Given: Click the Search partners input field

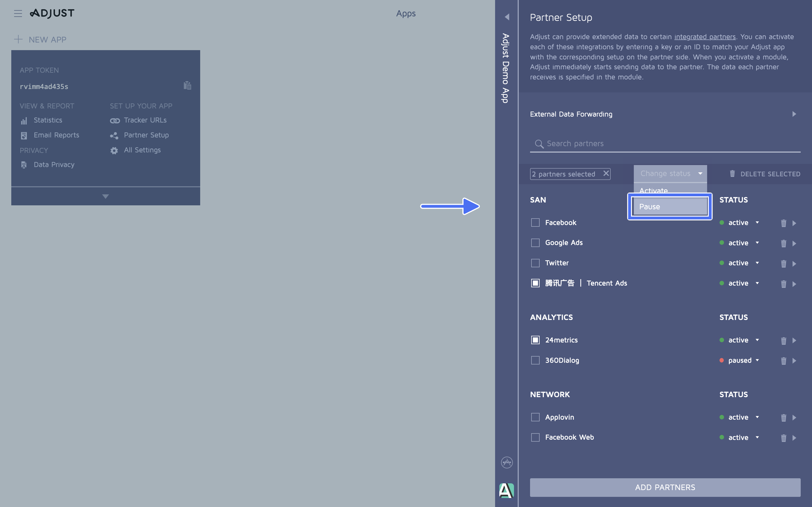Looking at the screenshot, I should pos(637,144).
